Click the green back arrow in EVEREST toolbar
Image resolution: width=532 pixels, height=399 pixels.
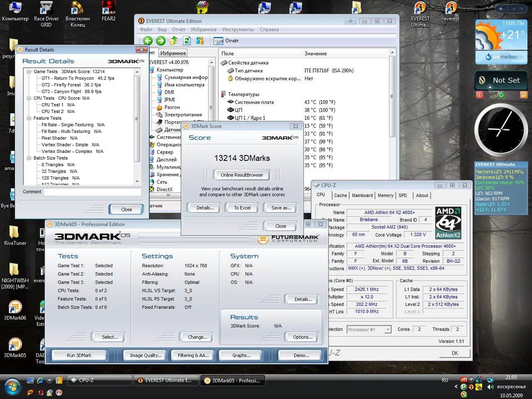[x=148, y=40]
